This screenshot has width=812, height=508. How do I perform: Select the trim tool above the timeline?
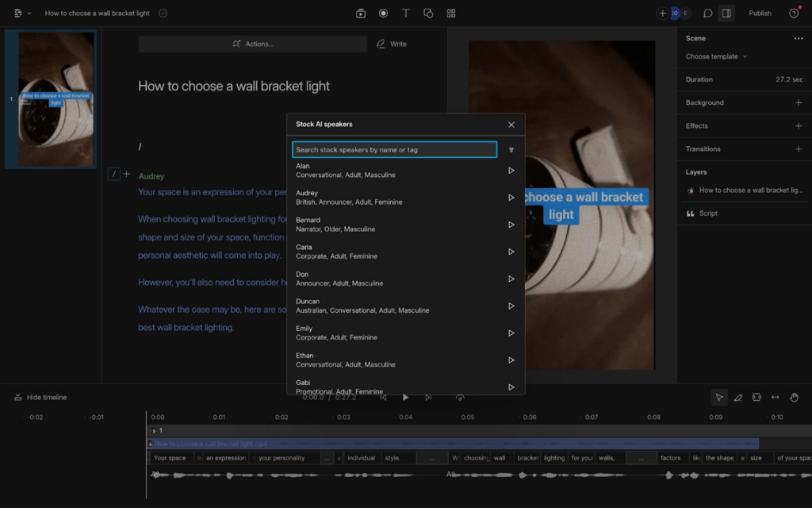pyautogui.click(x=756, y=397)
